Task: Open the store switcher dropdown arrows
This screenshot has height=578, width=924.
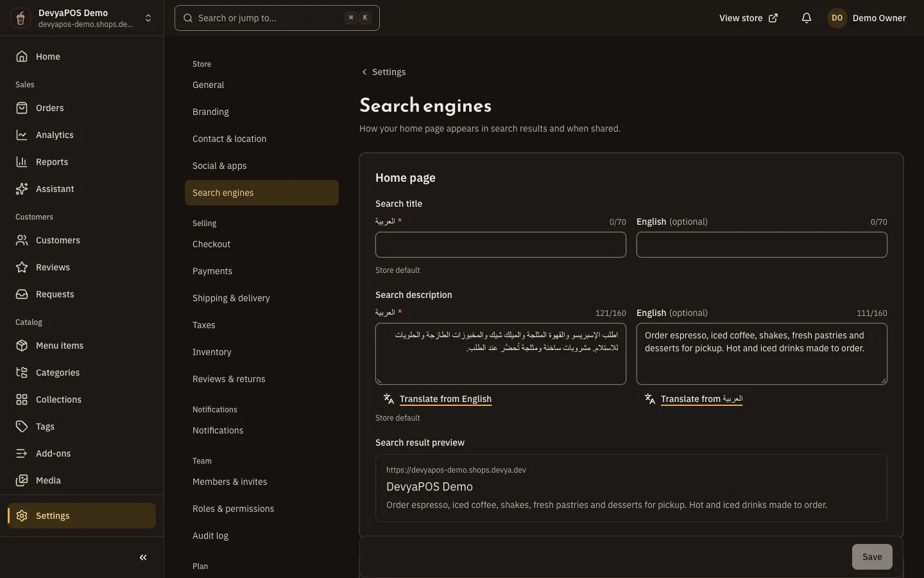Action: pos(148,18)
